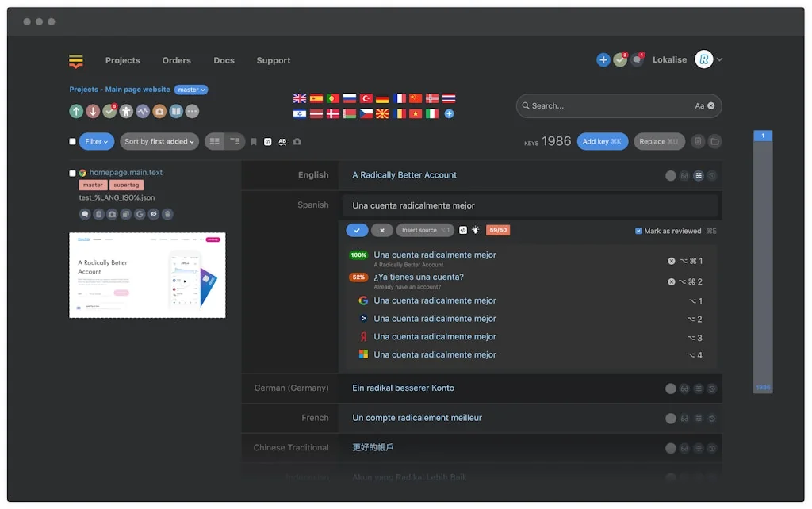Screen dimensions: 812x509
Task: Click the Google translate icon under the key
Action: tap(140, 214)
